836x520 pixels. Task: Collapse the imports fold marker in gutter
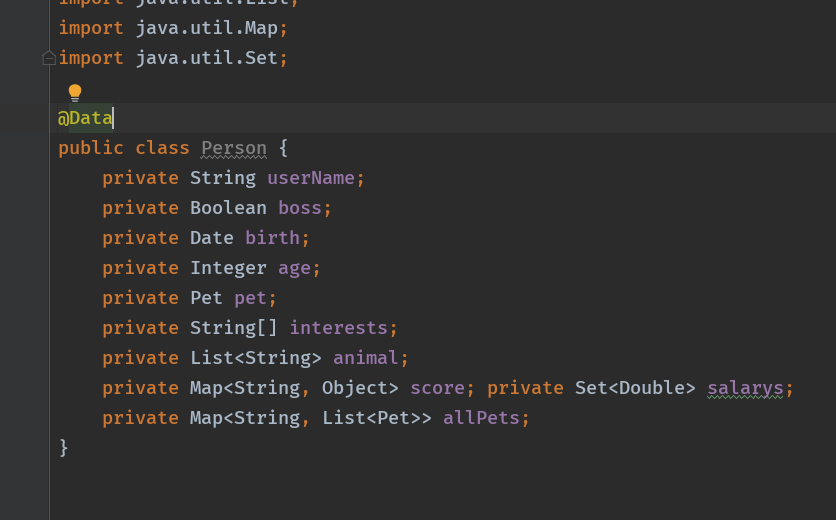[x=49, y=58]
